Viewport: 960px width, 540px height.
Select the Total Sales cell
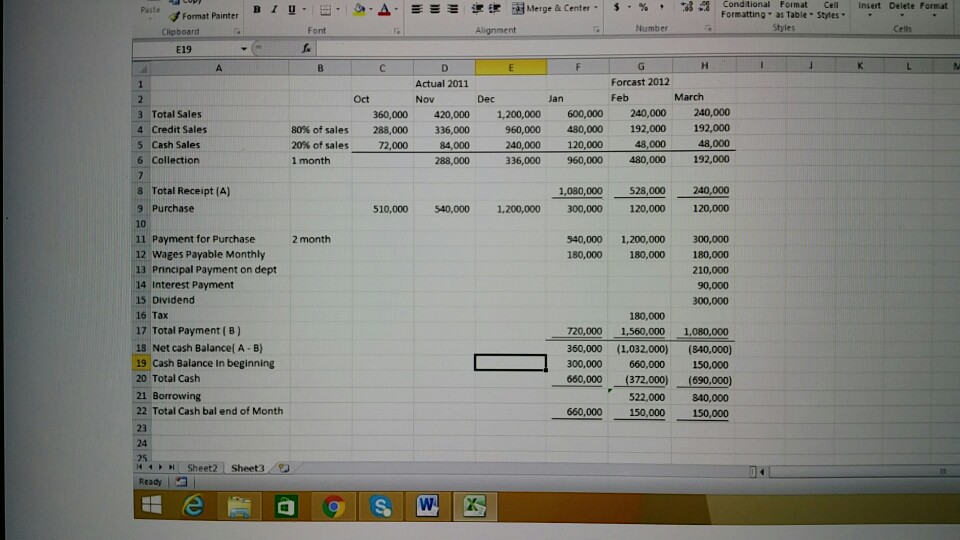pyautogui.click(x=220, y=114)
